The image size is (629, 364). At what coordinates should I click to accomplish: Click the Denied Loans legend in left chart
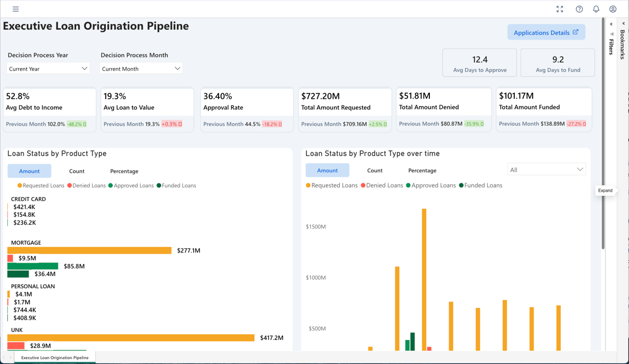click(86, 185)
